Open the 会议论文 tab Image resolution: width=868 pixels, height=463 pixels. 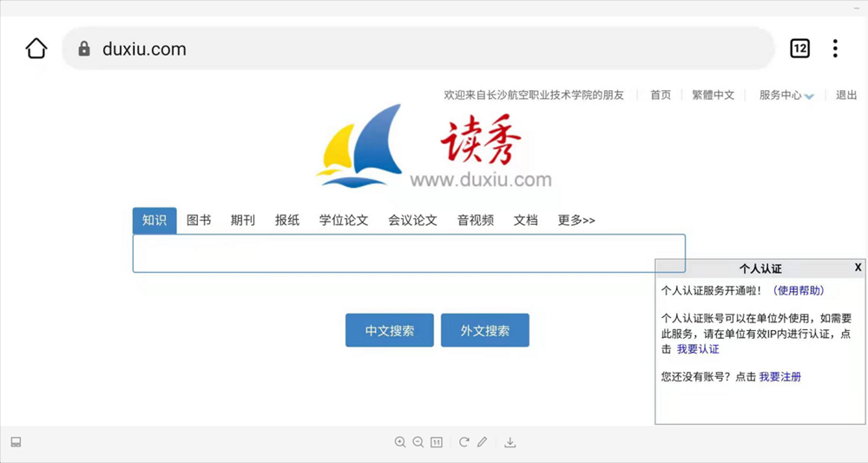(x=413, y=221)
